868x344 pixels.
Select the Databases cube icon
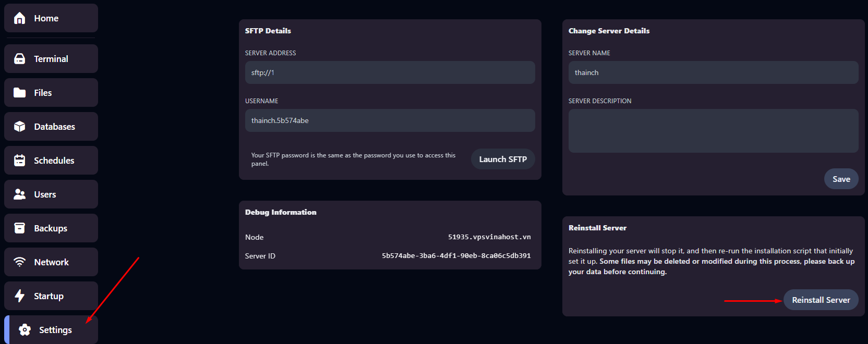pos(20,127)
